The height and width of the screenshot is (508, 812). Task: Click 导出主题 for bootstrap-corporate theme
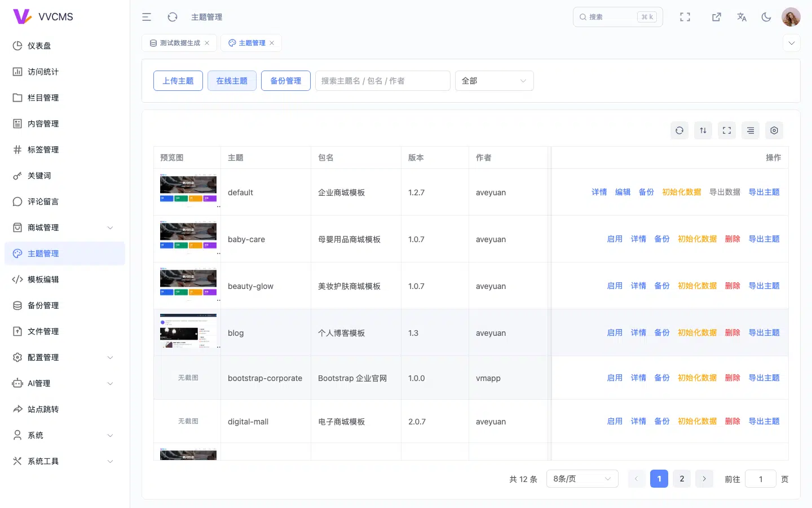pos(764,378)
